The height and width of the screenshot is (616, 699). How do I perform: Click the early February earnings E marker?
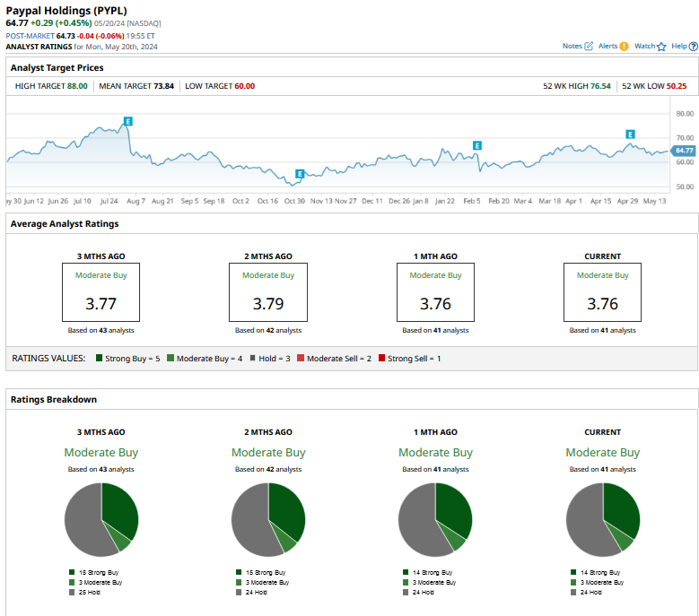[477, 145]
